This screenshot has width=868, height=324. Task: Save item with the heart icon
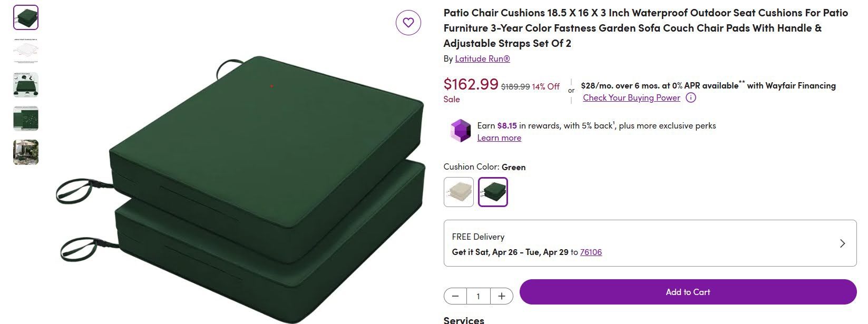[x=408, y=23]
